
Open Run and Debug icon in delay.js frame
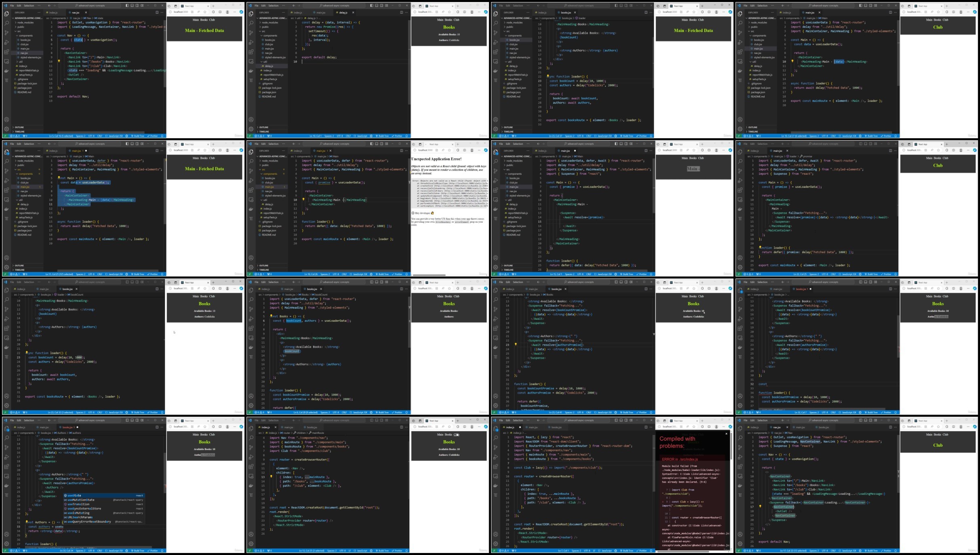[251, 42]
